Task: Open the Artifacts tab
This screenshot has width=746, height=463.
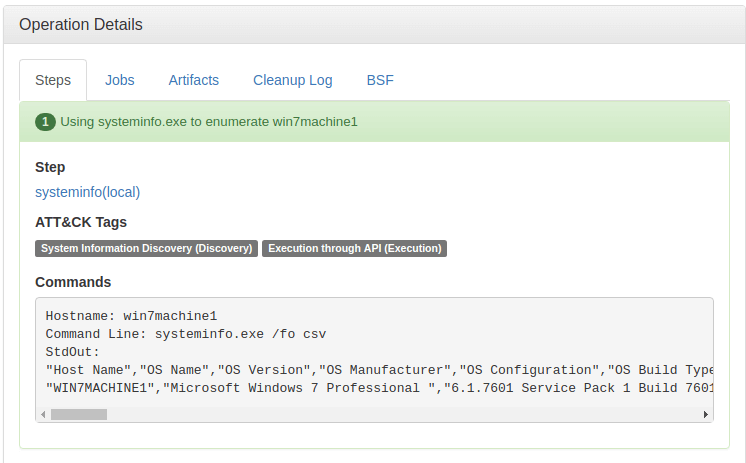Action: point(194,80)
